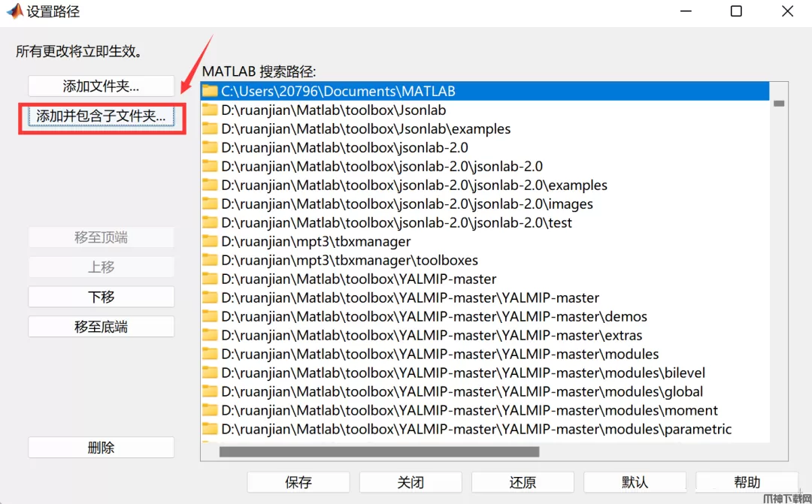The width and height of the screenshot is (812, 504).
Task: Restore the path using 还原 button
Action: 523,482
